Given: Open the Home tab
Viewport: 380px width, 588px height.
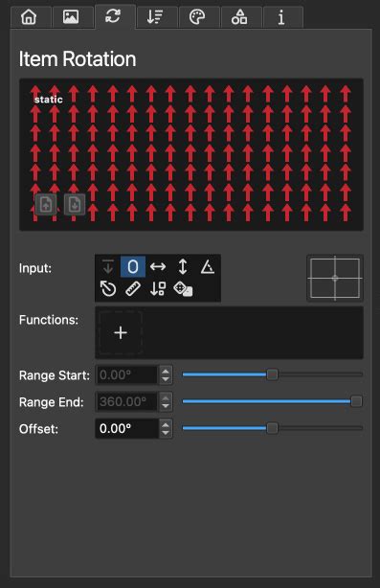Looking at the screenshot, I should [x=30, y=17].
